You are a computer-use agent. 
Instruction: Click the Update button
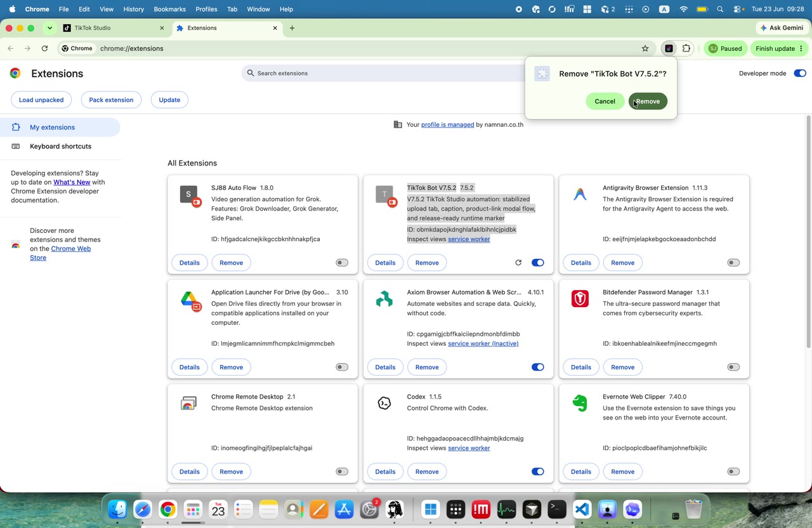pos(169,100)
